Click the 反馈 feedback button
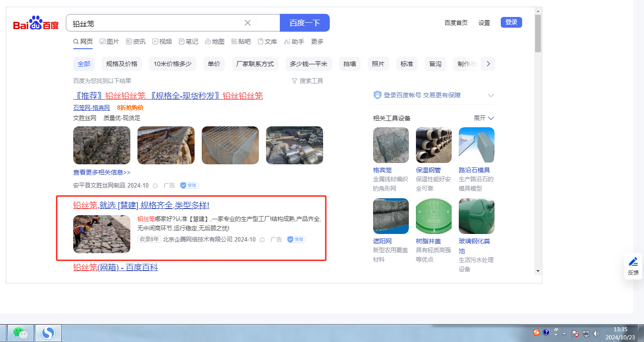Screen dimensions: 644x342 point(633,266)
